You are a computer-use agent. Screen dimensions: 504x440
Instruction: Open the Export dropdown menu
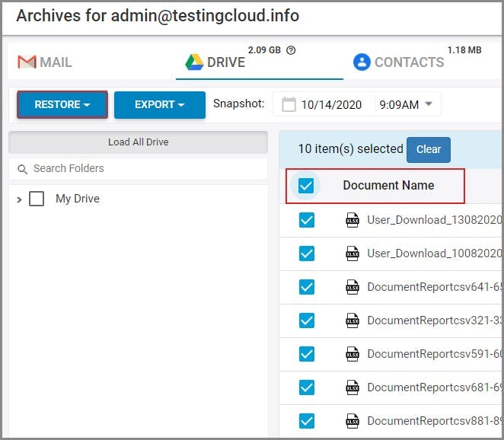[160, 105]
